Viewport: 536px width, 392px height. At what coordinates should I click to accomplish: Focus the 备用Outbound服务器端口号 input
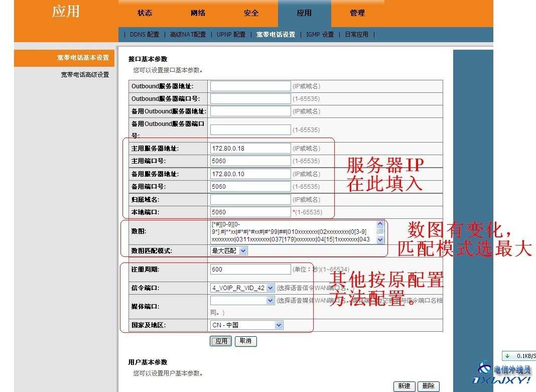tap(250, 130)
